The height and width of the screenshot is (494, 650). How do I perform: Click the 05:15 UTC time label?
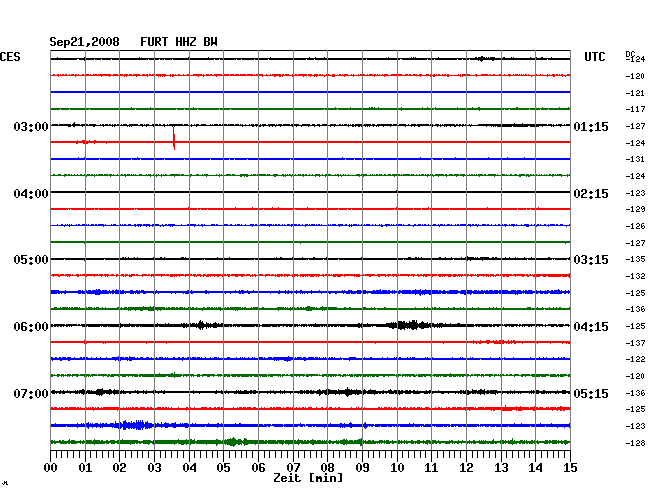point(591,393)
